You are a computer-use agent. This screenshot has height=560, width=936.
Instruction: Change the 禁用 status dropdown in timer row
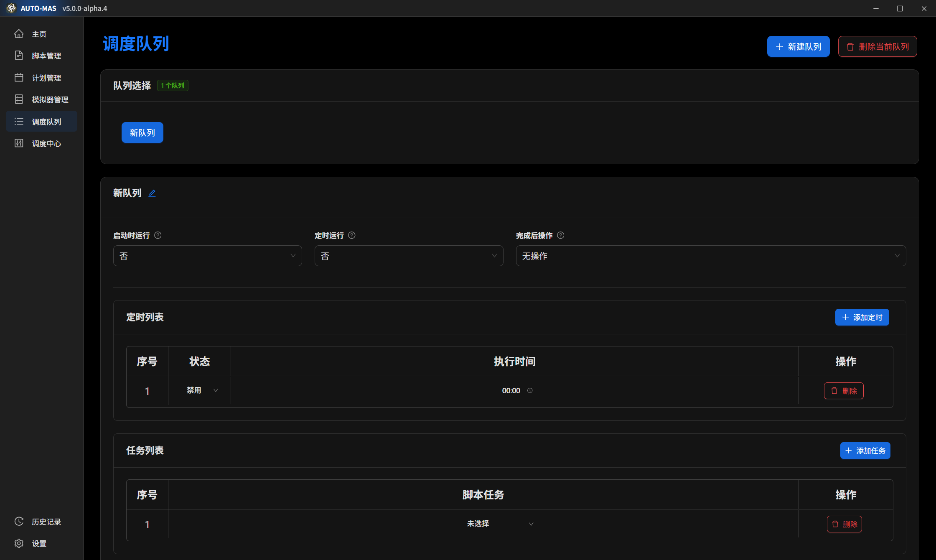point(199,390)
